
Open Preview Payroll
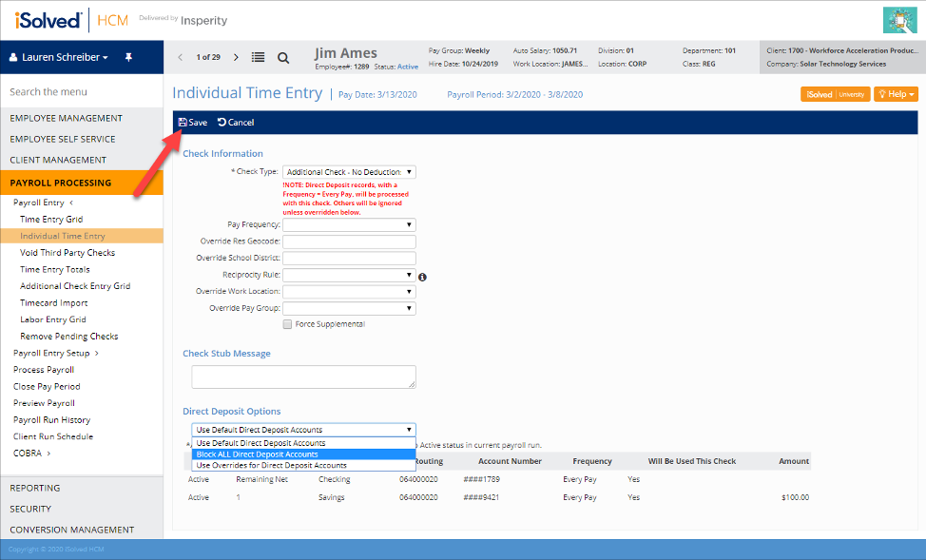(45, 403)
